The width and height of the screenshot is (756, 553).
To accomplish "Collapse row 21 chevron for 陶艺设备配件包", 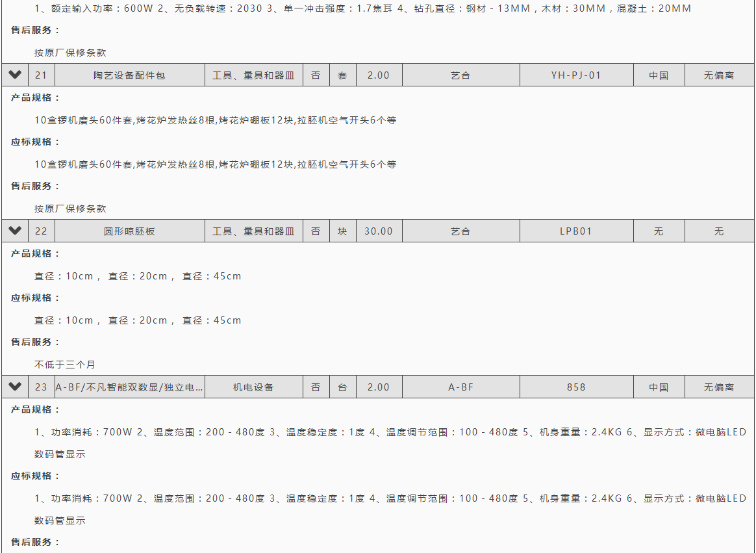I will [x=15, y=75].
